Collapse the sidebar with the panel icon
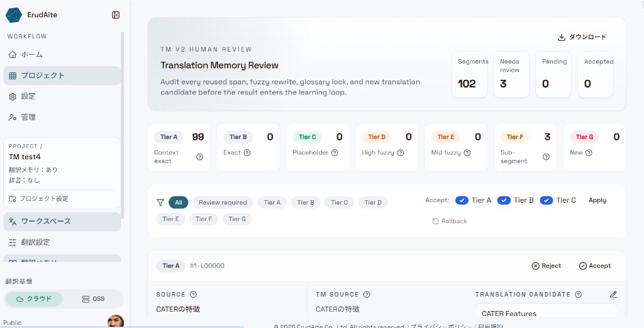Screen dimensions: 644x328 tap(116, 15)
